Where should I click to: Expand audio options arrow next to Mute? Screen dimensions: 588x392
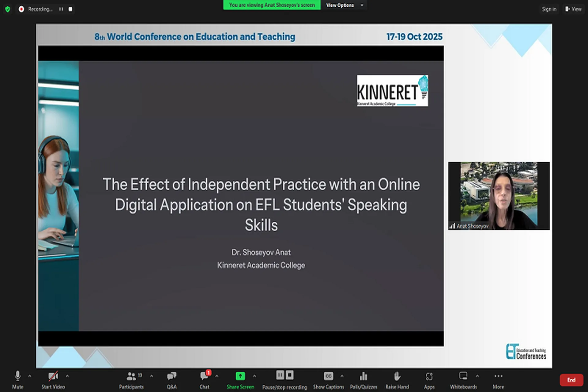point(30,376)
